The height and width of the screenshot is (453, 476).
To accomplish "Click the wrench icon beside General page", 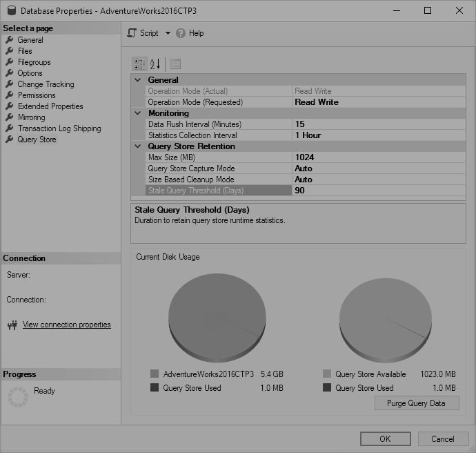I will click(x=10, y=40).
